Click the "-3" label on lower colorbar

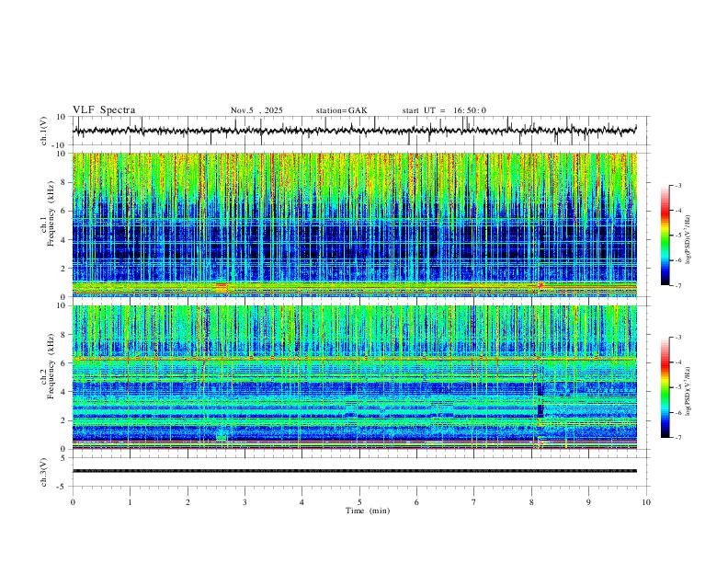[x=678, y=338]
